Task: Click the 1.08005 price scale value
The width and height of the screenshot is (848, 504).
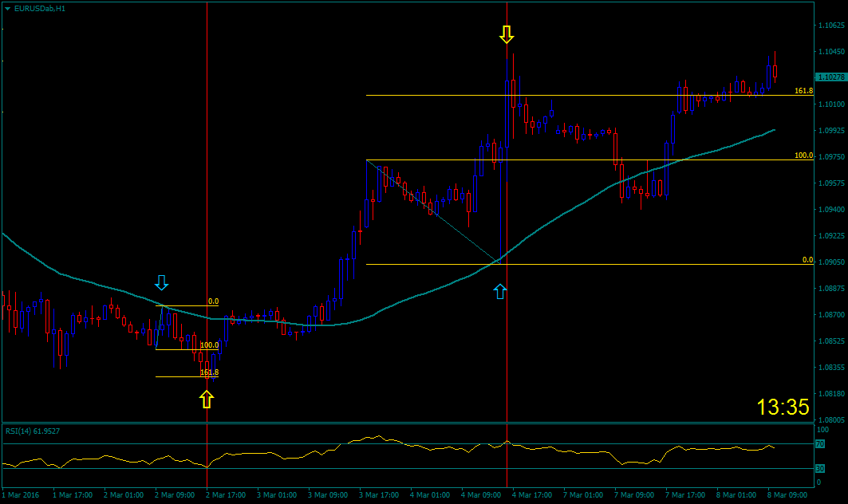Action: [x=831, y=419]
